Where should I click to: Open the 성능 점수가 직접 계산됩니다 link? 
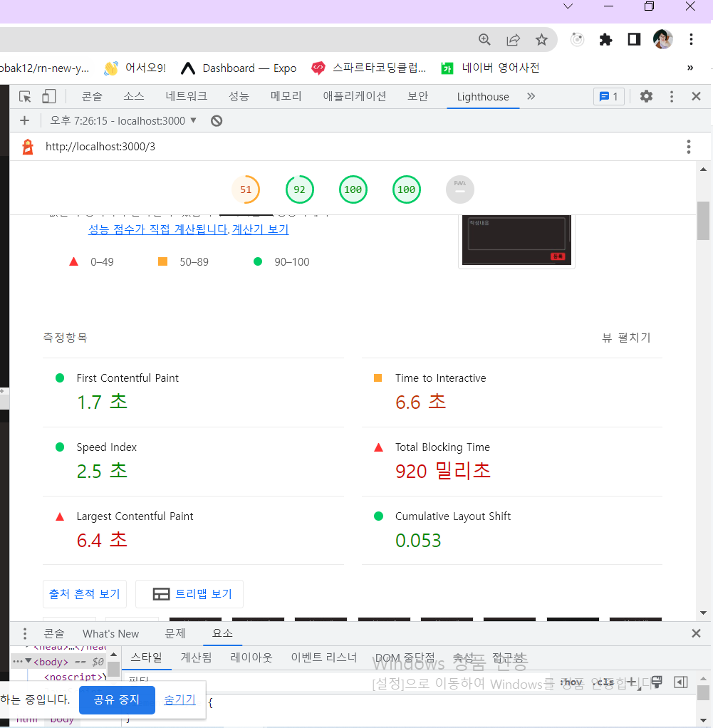[x=159, y=229]
